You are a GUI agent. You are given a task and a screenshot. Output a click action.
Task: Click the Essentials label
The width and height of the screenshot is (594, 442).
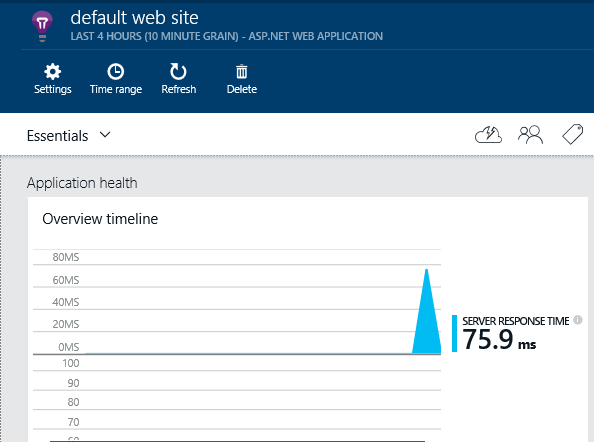58,136
